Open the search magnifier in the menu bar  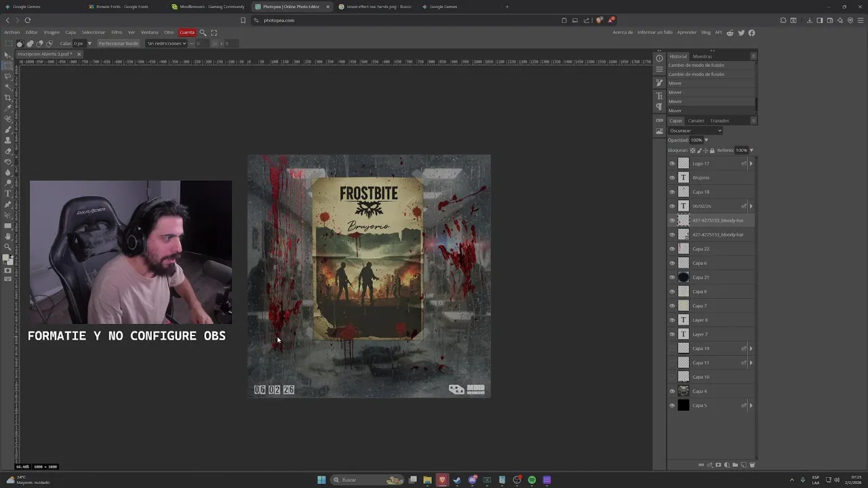tap(202, 33)
